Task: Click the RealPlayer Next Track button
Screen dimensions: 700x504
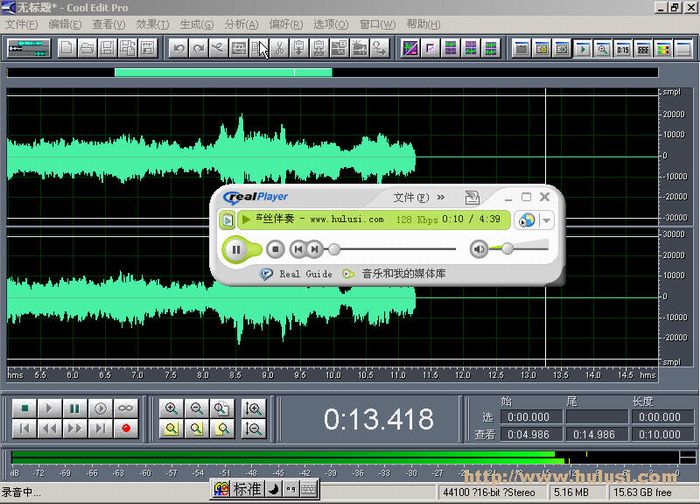Action: [x=315, y=249]
